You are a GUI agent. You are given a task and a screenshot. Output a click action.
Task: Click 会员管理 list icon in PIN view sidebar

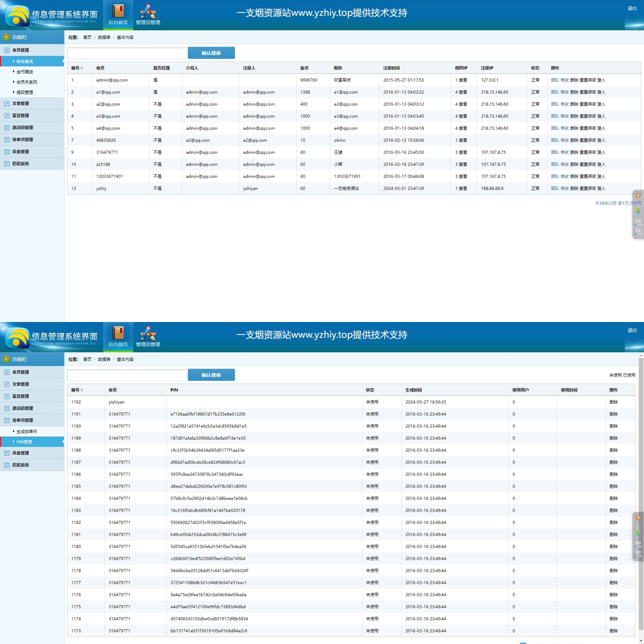pyautogui.click(x=7, y=372)
